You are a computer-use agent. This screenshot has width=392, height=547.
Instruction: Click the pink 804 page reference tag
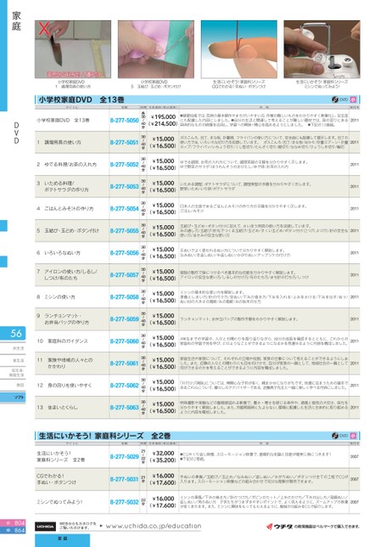[13, 523]
